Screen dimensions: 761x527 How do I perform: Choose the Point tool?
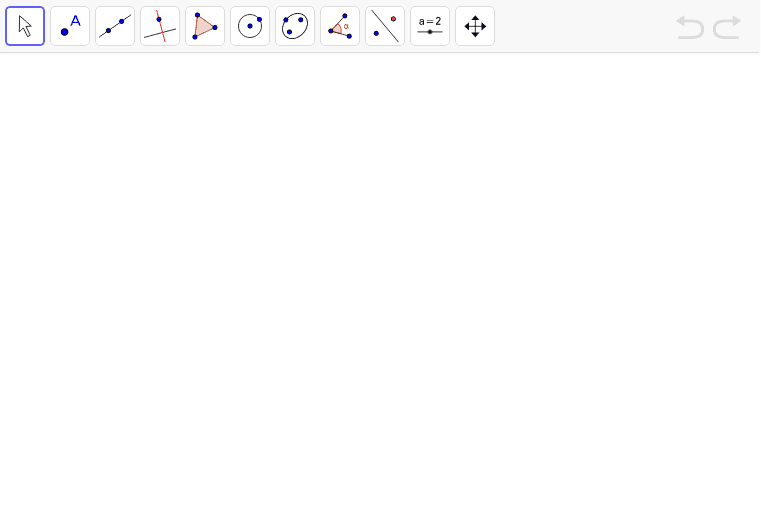[x=70, y=26]
